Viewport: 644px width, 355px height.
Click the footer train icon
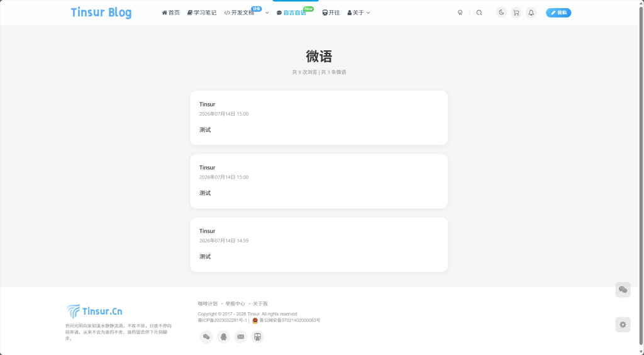[x=257, y=337]
